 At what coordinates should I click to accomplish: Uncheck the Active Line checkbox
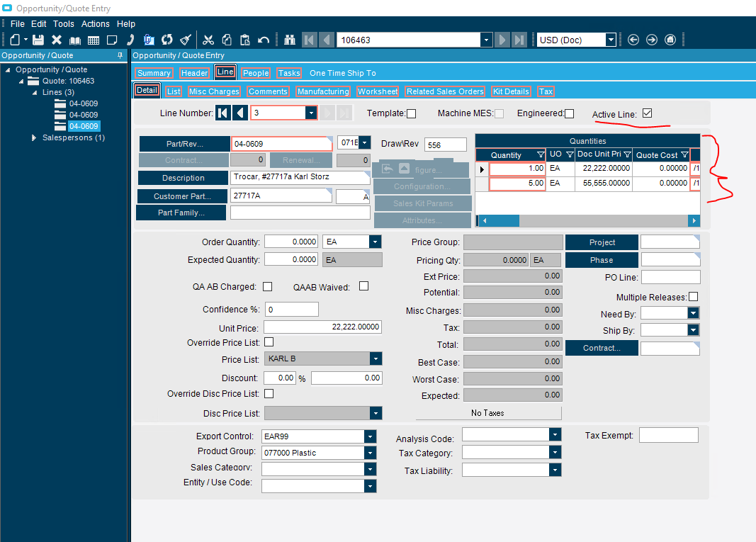tap(648, 113)
